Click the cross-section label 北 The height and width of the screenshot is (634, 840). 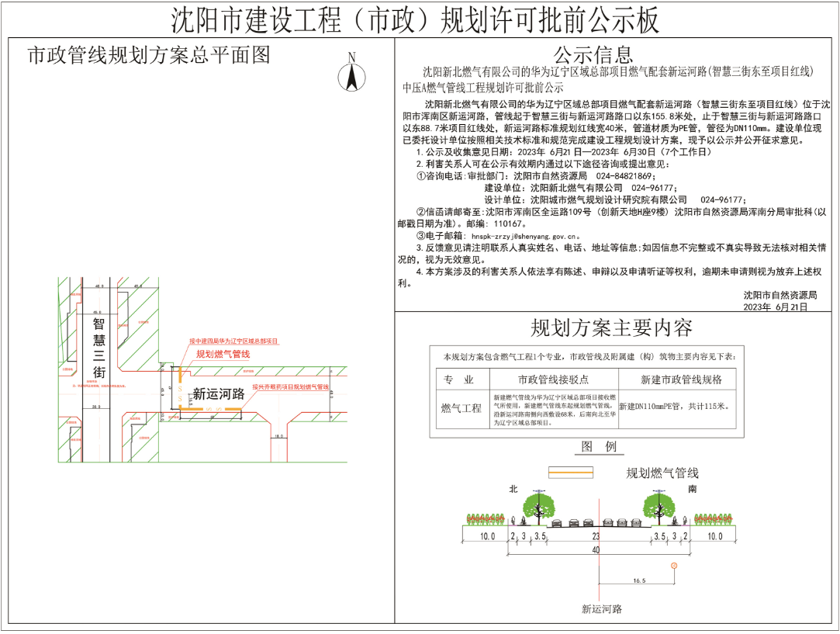point(513,489)
